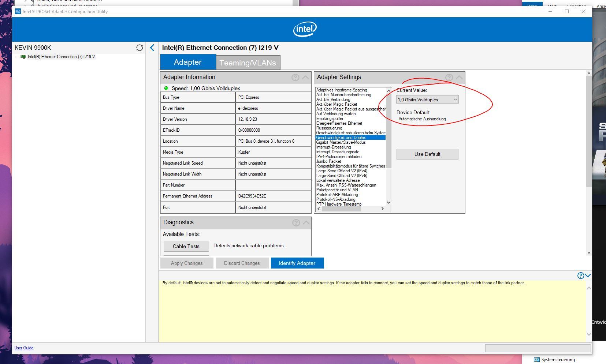Collapse the description pane with the chevron
The image size is (606, 364).
tap(588, 275)
